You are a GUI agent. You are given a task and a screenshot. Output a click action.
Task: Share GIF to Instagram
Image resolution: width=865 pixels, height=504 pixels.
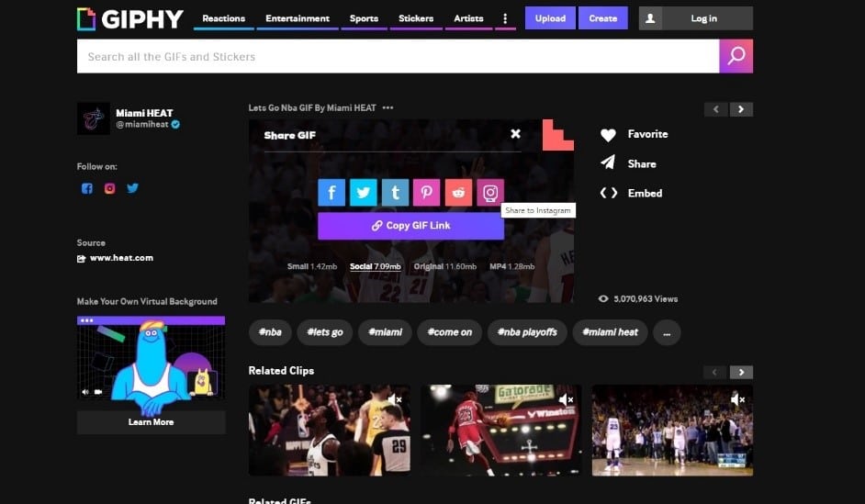(490, 193)
